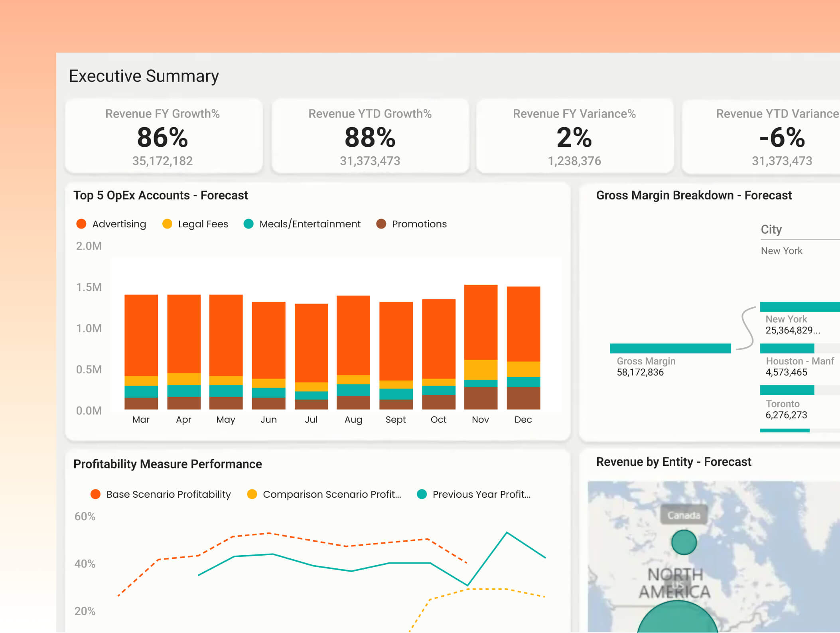Select the November stacked bar
The height and width of the screenshot is (633, 840).
click(481, 347)
